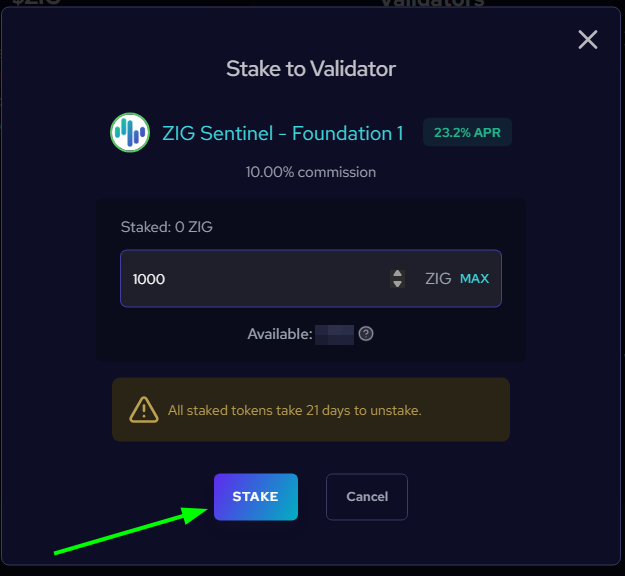Click the Staked: 0 ZIG label
This screenshot has height=576, width=625.
click(166, 227)
